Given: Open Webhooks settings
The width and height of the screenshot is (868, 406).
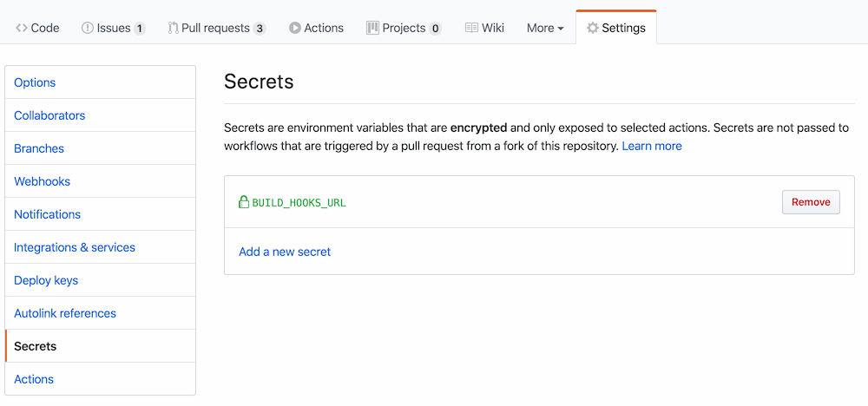Looking at the screenshot, I should [100, 180].
